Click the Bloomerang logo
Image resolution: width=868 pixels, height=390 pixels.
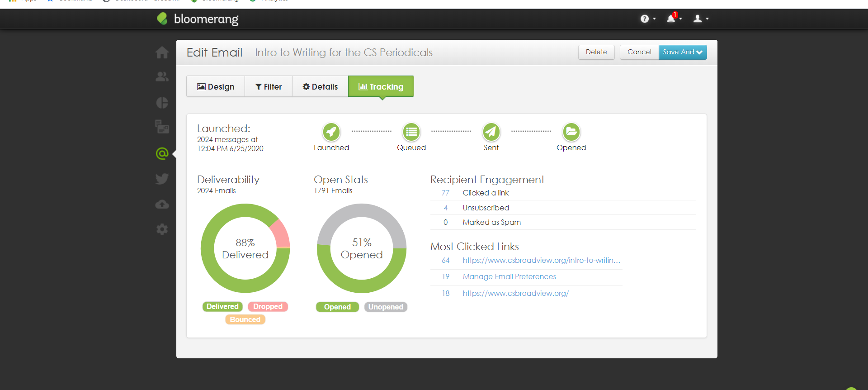pos(198,19)
